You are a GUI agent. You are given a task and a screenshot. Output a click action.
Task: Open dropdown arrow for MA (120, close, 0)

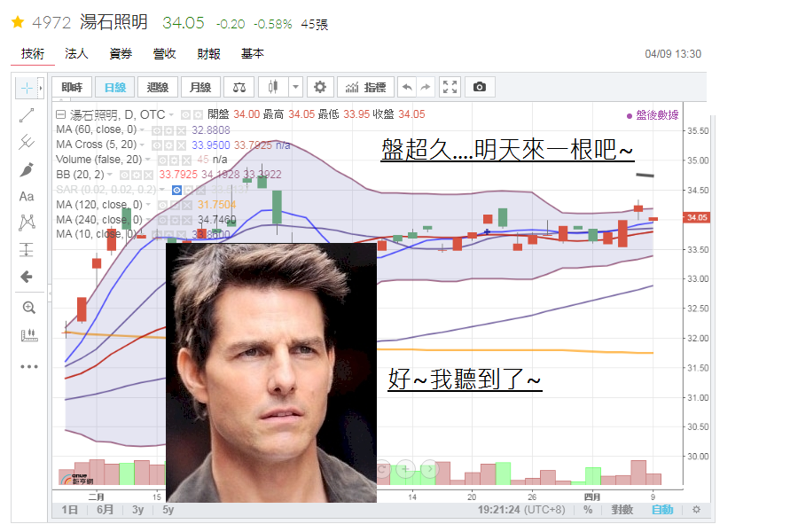coord(149,205)
